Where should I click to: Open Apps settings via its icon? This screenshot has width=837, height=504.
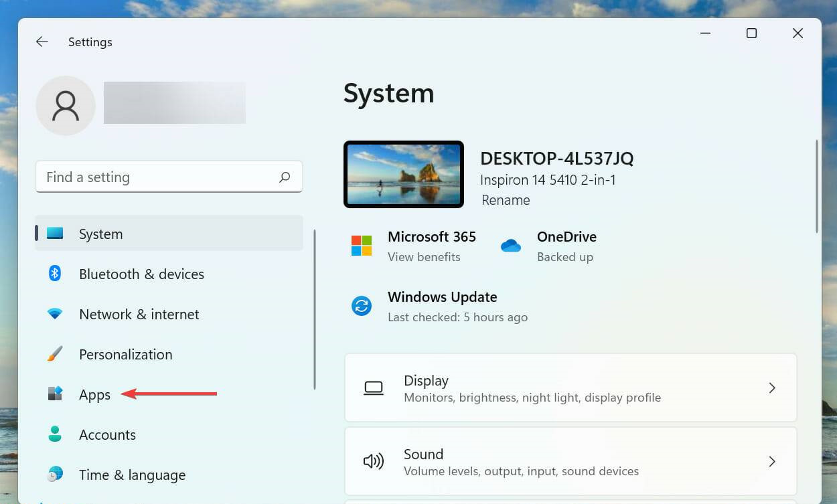pos(54,394)
